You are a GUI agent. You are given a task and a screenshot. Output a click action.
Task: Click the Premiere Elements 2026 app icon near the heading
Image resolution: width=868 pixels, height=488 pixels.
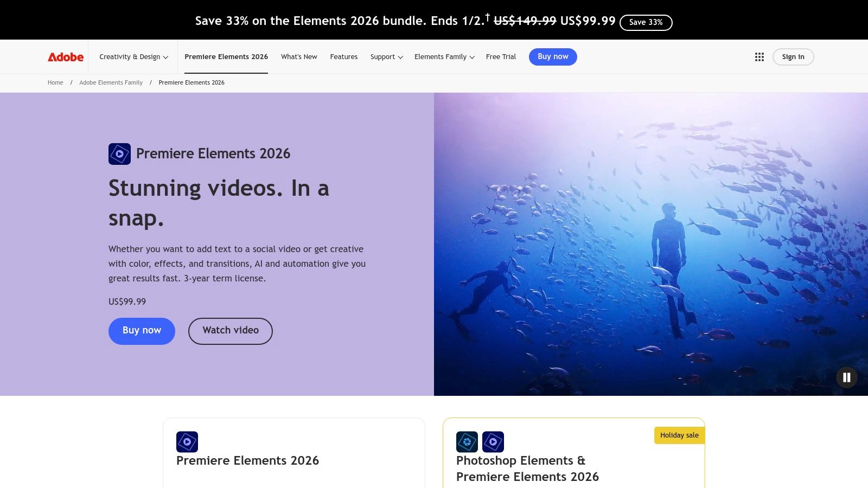point(119,153)
